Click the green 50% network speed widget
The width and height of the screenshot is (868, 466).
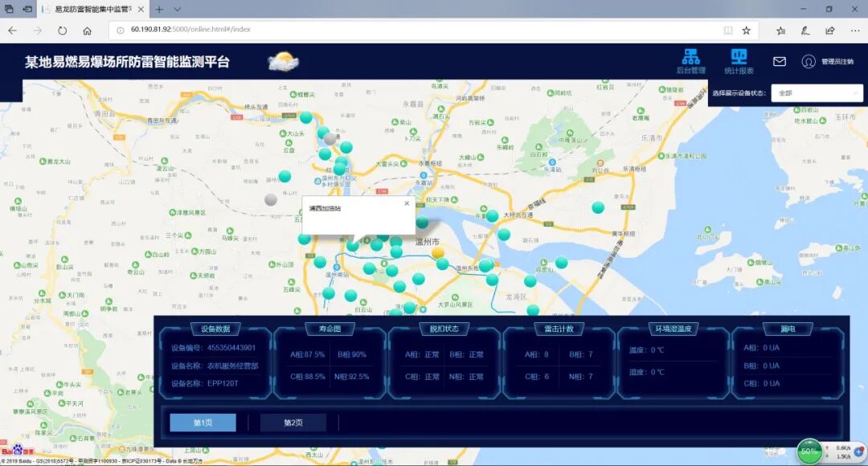coord(809,452)
